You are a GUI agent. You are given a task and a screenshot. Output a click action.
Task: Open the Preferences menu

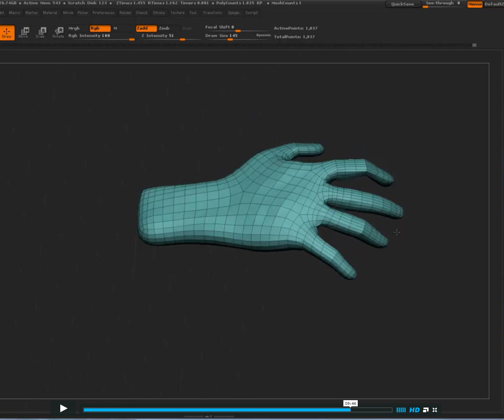[103, 12]
